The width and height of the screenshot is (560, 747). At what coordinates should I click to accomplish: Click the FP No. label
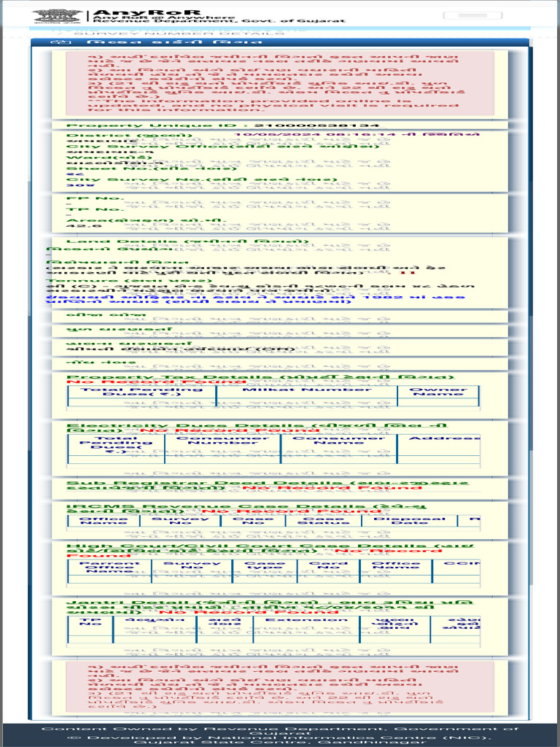pos(95,198)
